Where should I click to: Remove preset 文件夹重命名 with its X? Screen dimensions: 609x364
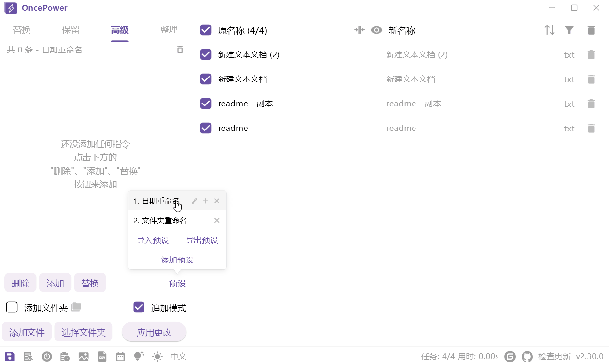[217, 220]
